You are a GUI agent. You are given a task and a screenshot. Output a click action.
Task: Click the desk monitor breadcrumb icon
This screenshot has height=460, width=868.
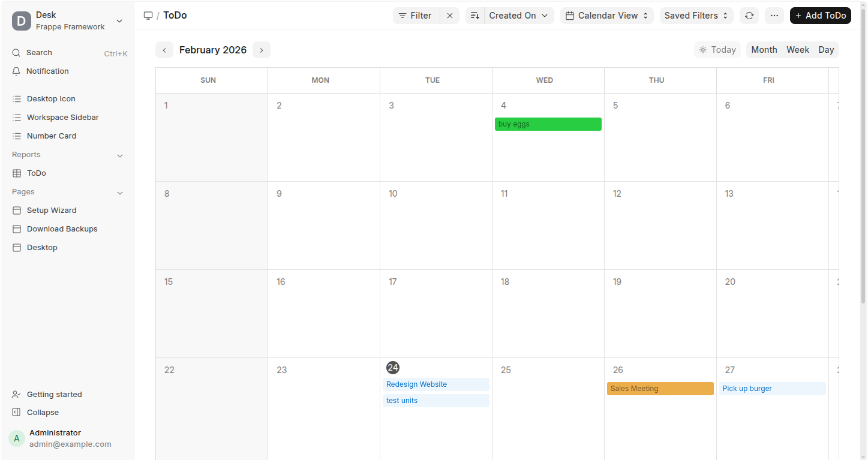pyautogui.click(x=148, y=16)
